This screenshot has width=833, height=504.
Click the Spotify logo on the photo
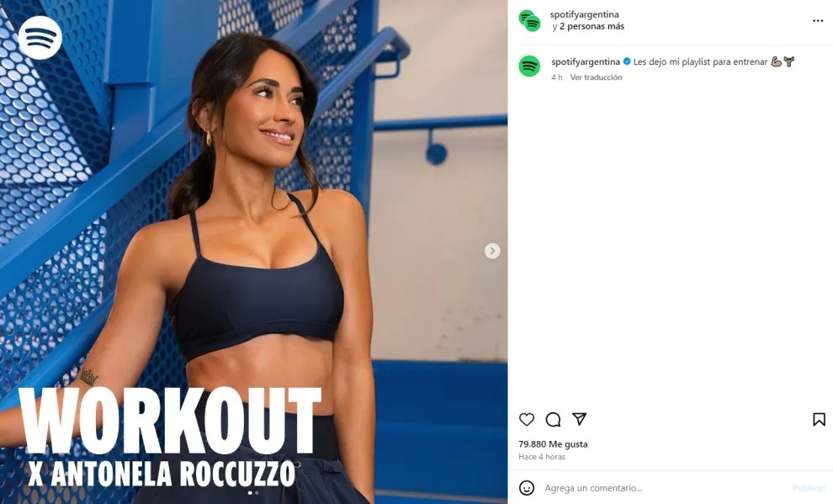click(x=40, y=38)
